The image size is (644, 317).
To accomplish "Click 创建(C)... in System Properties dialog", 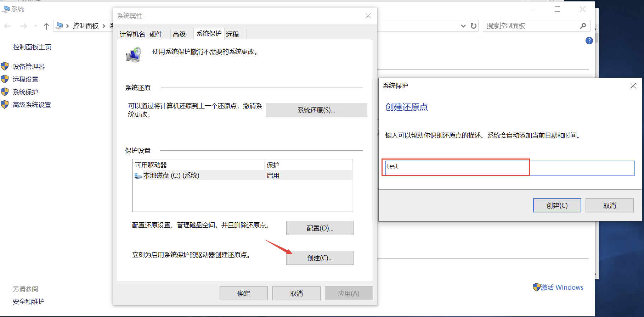I will tap(320, 258).
